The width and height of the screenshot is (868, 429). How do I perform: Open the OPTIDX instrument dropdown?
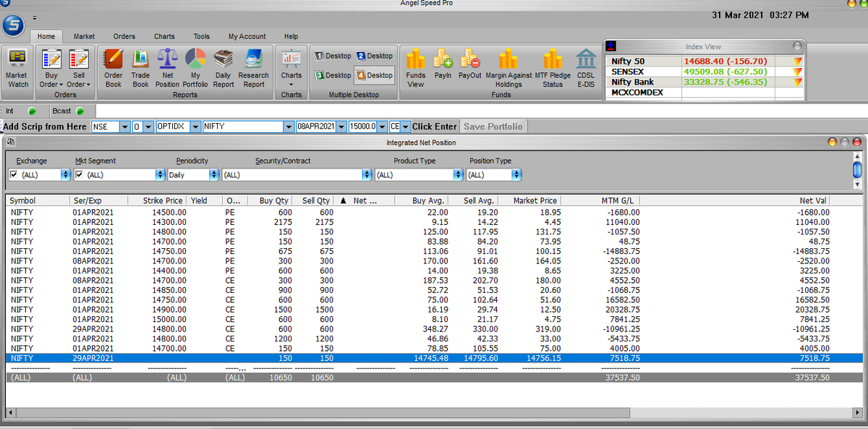coord(195,127)
